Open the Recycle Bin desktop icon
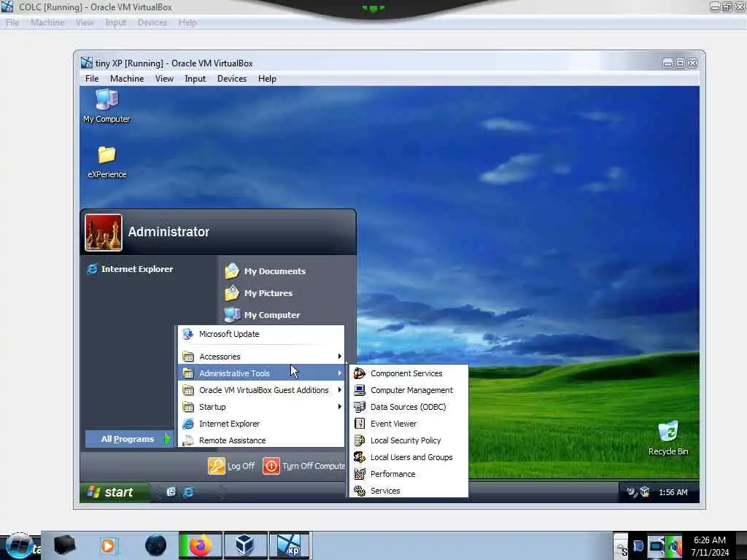This screenshot has height=560, width=747. point(668,438)
